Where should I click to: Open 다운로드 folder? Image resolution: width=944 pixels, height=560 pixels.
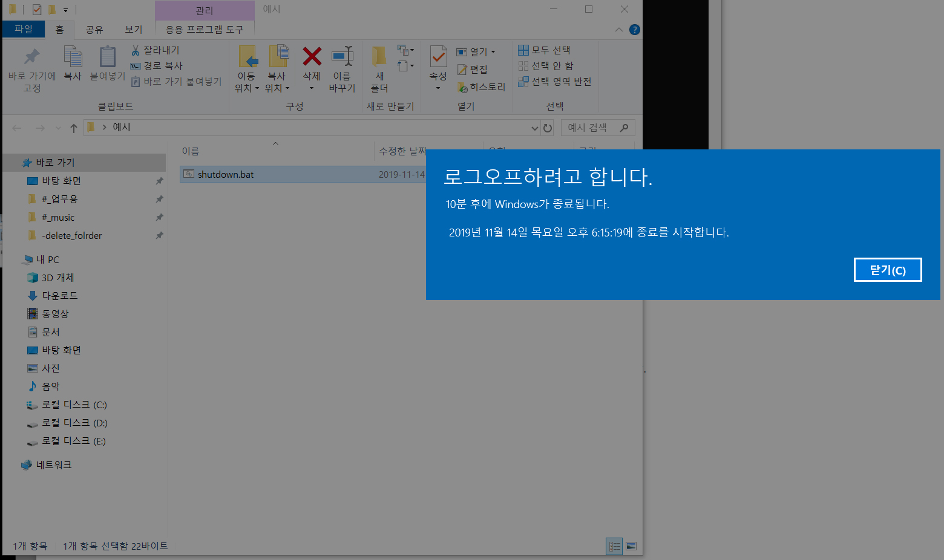pyautogui.click(x=59, y=295)
